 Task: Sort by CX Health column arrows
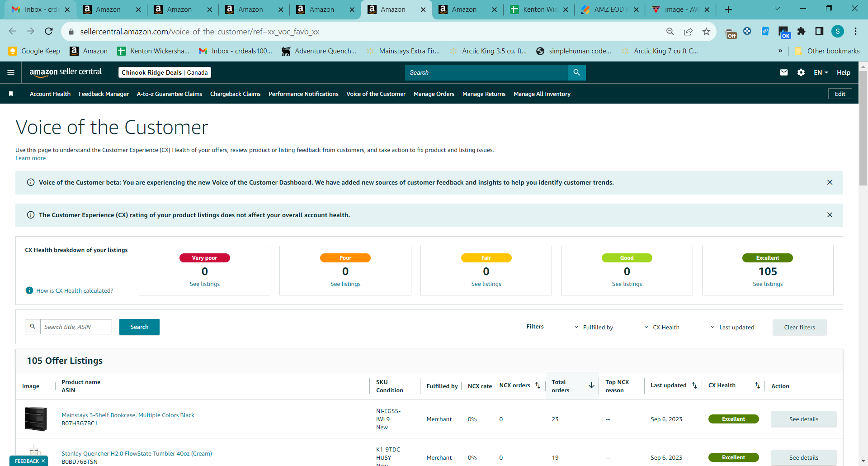[x=757, y=385]
